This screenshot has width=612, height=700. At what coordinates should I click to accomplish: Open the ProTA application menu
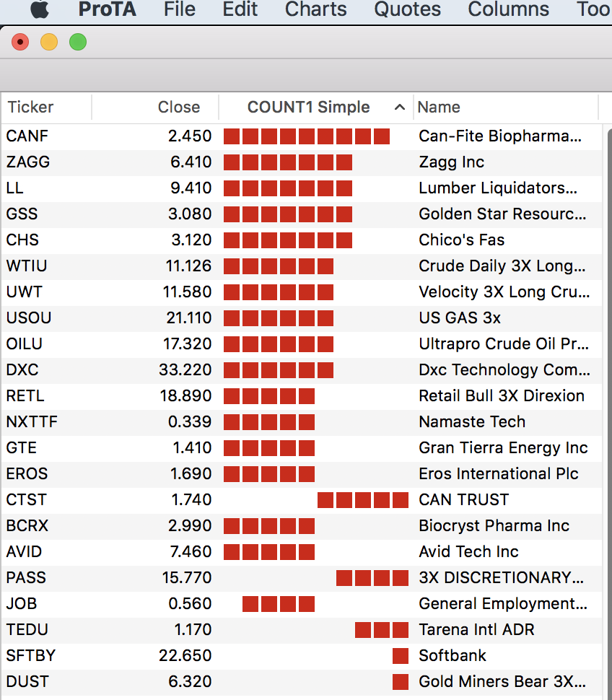click(107, 9)
